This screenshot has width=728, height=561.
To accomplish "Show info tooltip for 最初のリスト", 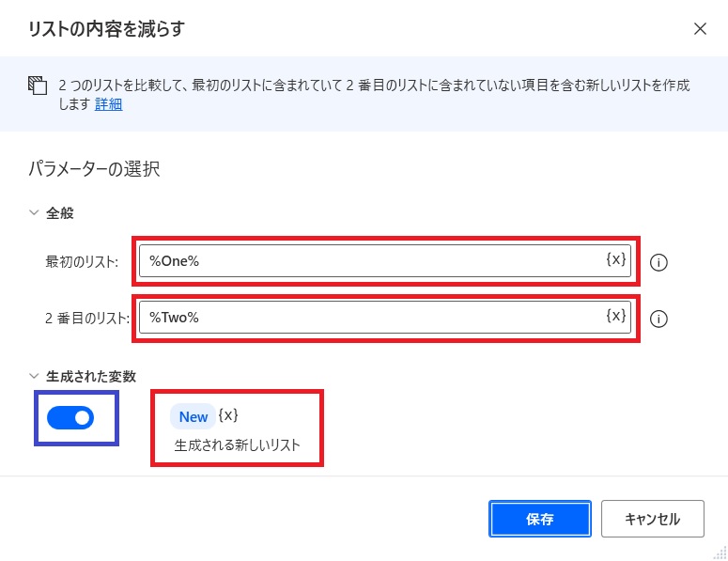I will (658, 262).
